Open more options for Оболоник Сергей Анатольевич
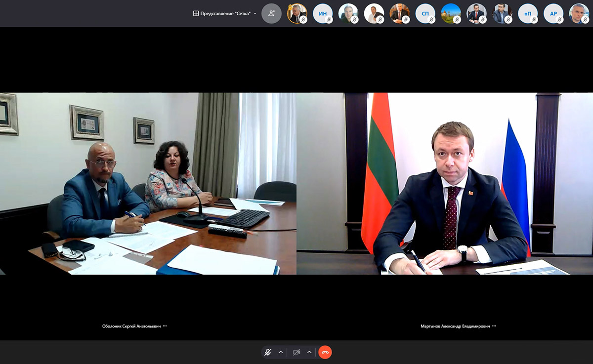The image size is (593, 364). click(165, 326)
